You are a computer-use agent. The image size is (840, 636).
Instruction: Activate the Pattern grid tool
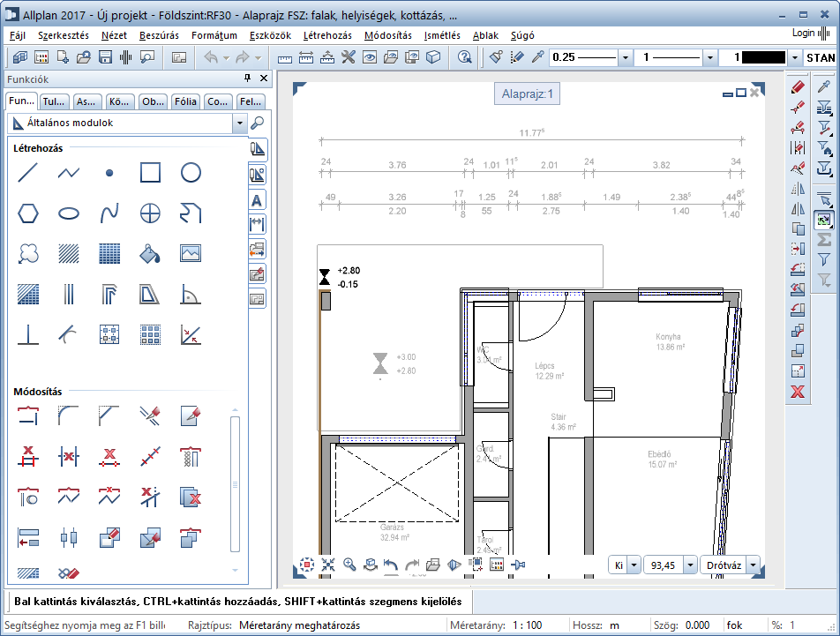[109, 254]
